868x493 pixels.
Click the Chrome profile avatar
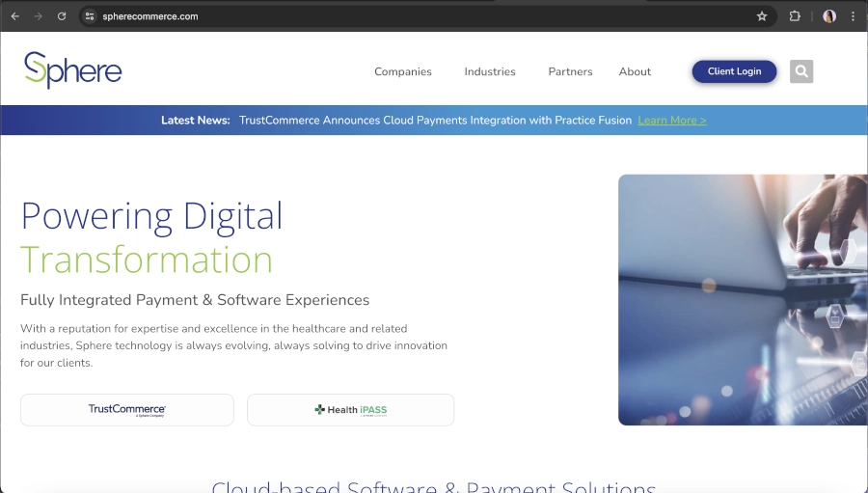click(829, 16)
